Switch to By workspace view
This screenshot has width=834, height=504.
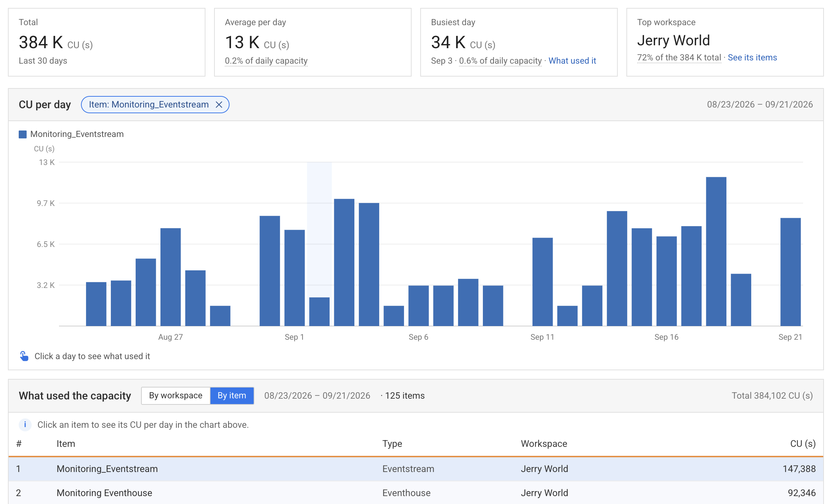[176, 395]
